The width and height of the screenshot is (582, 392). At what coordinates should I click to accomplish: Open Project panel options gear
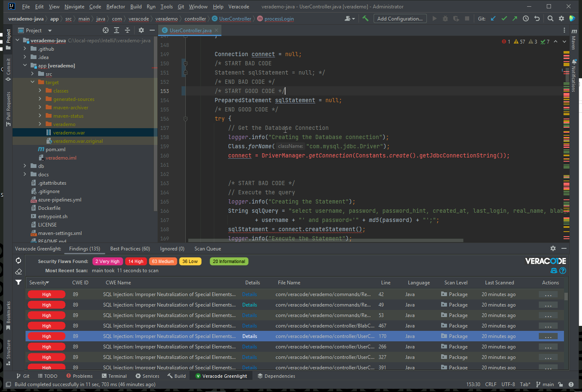click(141, 30)
